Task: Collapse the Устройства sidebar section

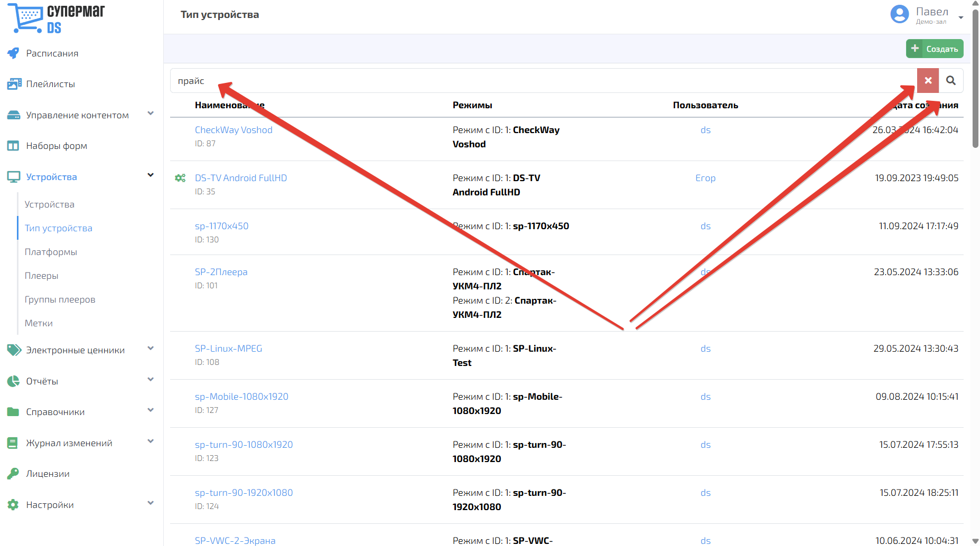Action: point(151,175)
